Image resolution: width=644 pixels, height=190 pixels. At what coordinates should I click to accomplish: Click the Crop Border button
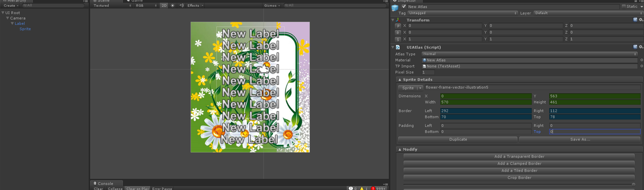[519, 178]
